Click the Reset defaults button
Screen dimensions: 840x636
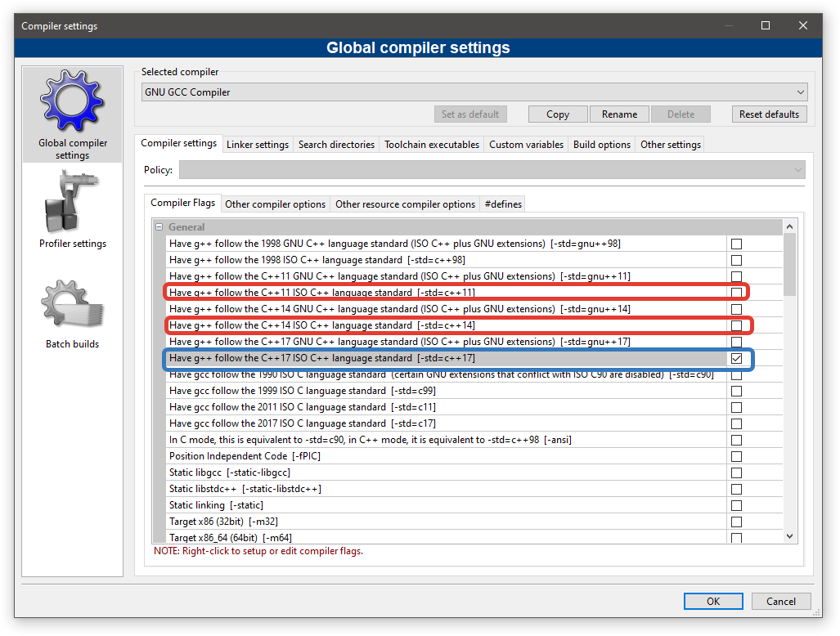769,114
